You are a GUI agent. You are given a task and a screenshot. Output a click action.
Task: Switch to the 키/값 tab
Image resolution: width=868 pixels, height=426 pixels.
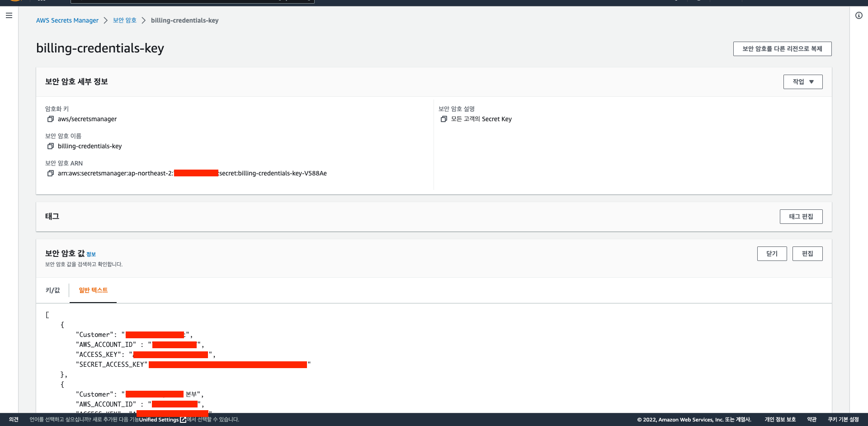click(52, 290)
